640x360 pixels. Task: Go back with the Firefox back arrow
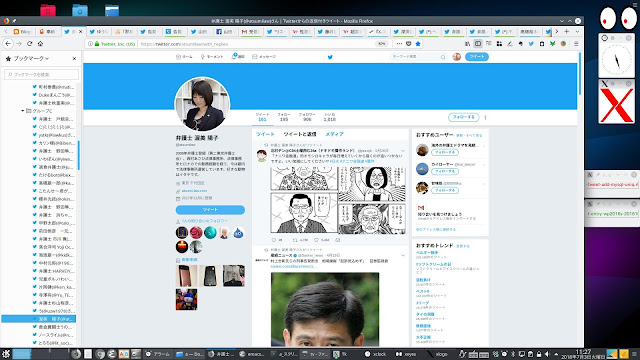(8, 44)
